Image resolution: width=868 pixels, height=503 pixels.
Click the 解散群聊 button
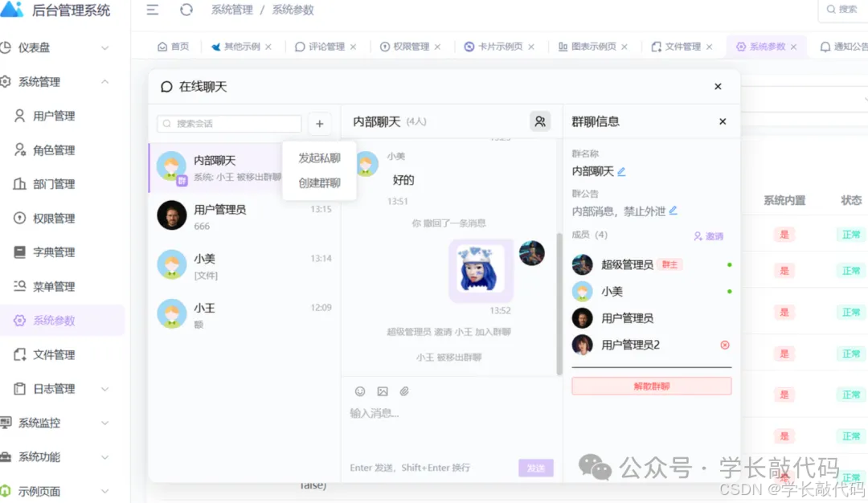tap(652, 386)
